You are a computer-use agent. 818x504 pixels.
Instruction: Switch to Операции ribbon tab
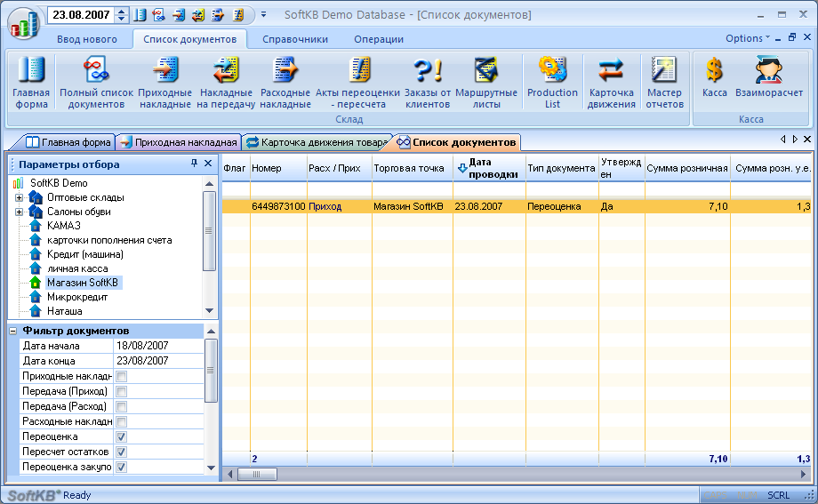379,39
